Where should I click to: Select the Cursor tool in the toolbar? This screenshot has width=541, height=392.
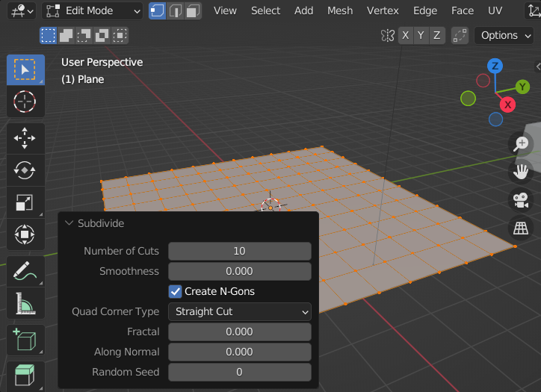tap(25, 101)
